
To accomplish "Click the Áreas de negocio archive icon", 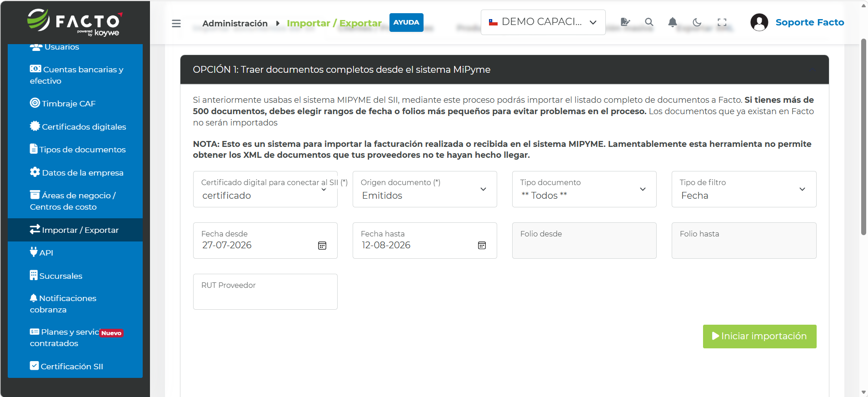I will click(35, 195).
